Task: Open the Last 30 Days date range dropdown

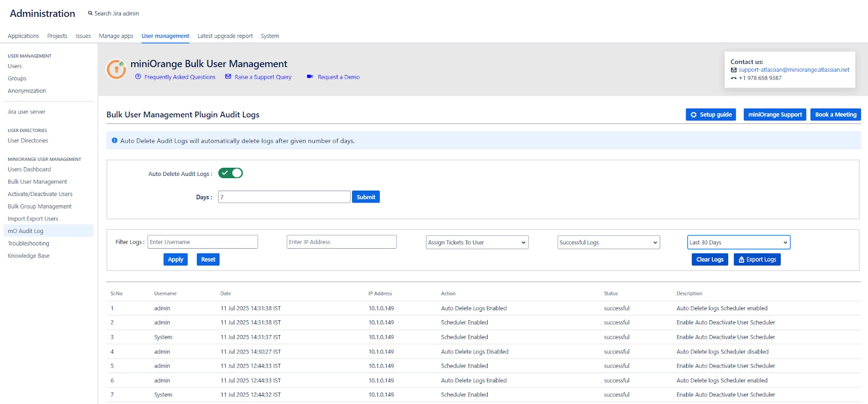Action: coord(738,242)
